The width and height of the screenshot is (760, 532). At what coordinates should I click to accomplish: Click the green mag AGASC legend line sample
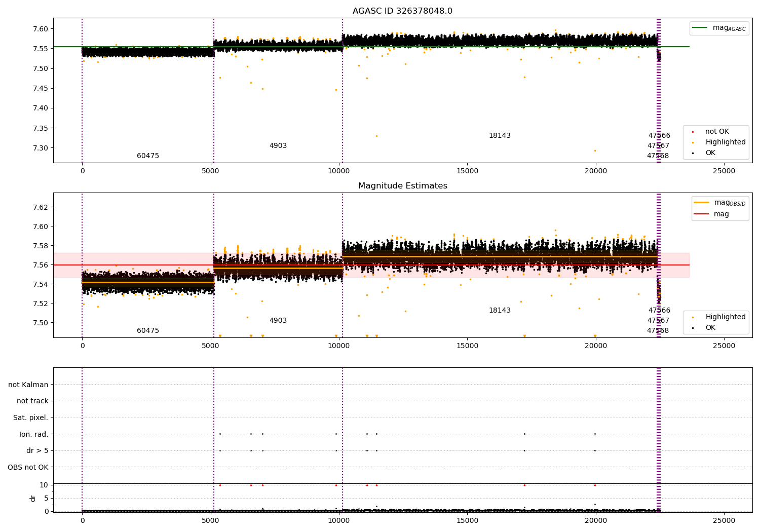(x=700, y=28)
